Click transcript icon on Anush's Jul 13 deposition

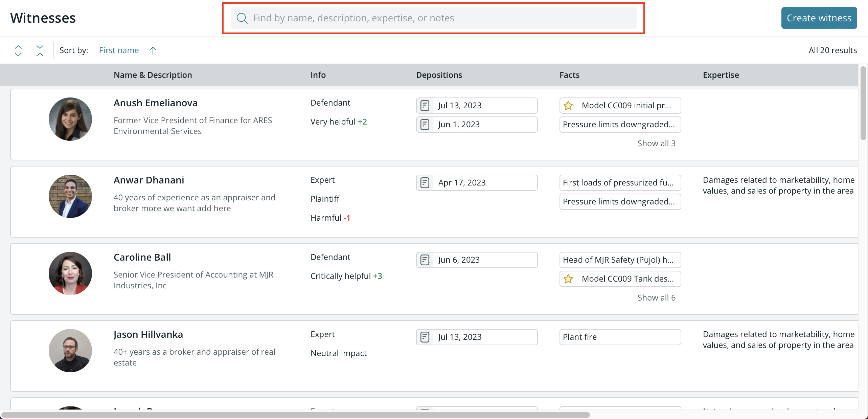coord(425,106)
